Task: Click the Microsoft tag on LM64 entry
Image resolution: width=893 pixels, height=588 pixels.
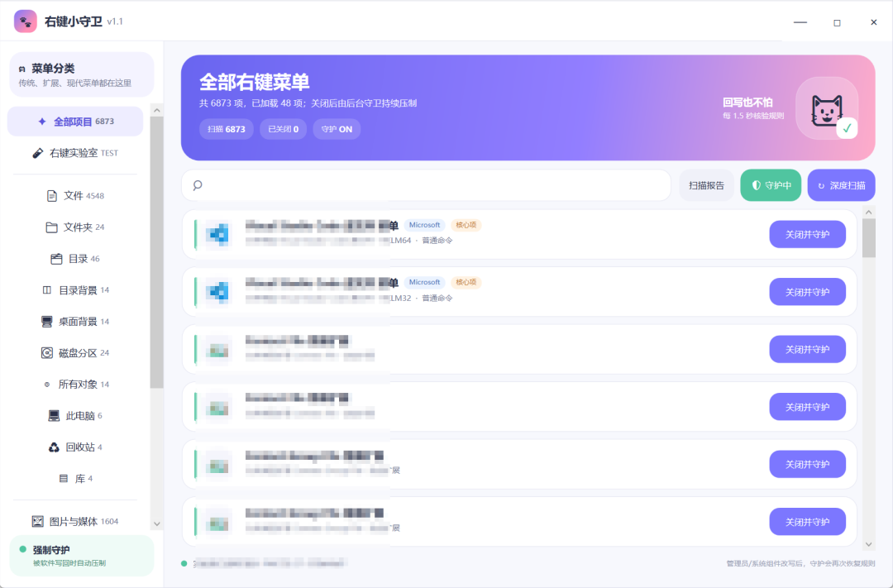Action: click(424, 225)
